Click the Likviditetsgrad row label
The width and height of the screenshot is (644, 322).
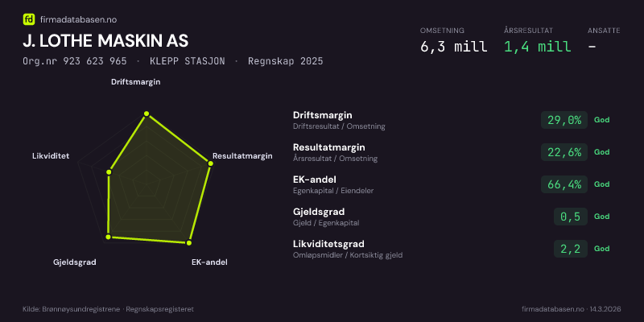tap(328, 244)
